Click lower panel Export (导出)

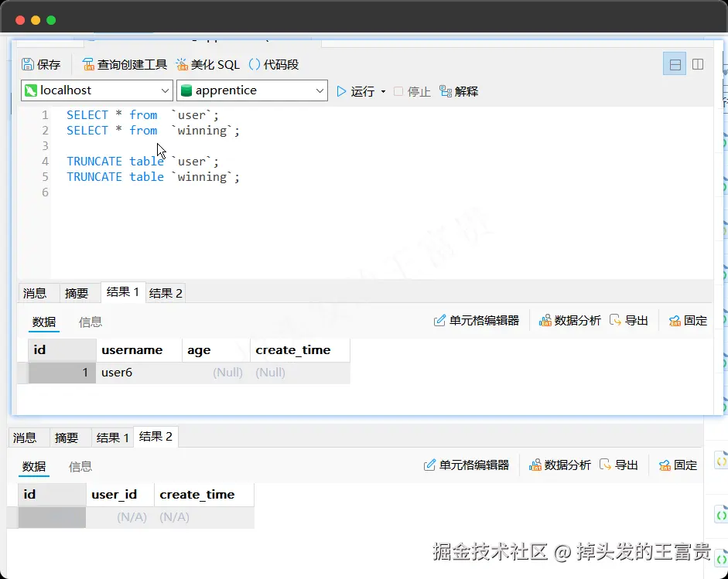click(618, 465)
